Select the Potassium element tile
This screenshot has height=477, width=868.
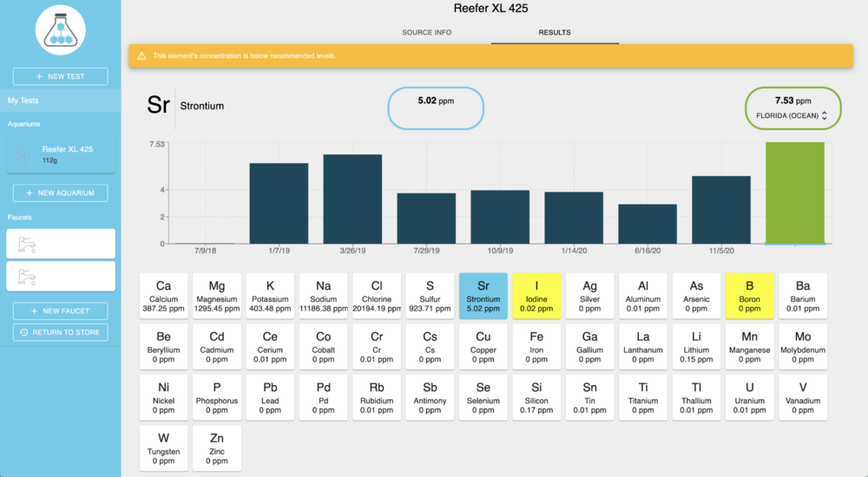[270, 296]
